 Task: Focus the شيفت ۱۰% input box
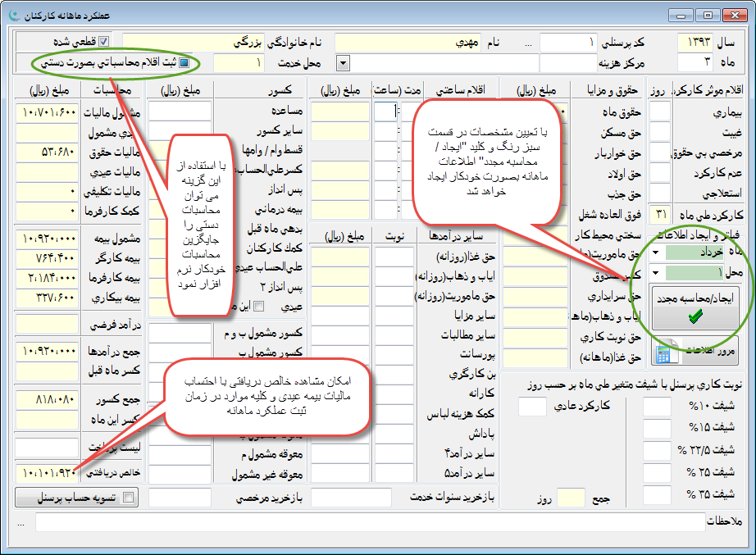tap(656, 407)
